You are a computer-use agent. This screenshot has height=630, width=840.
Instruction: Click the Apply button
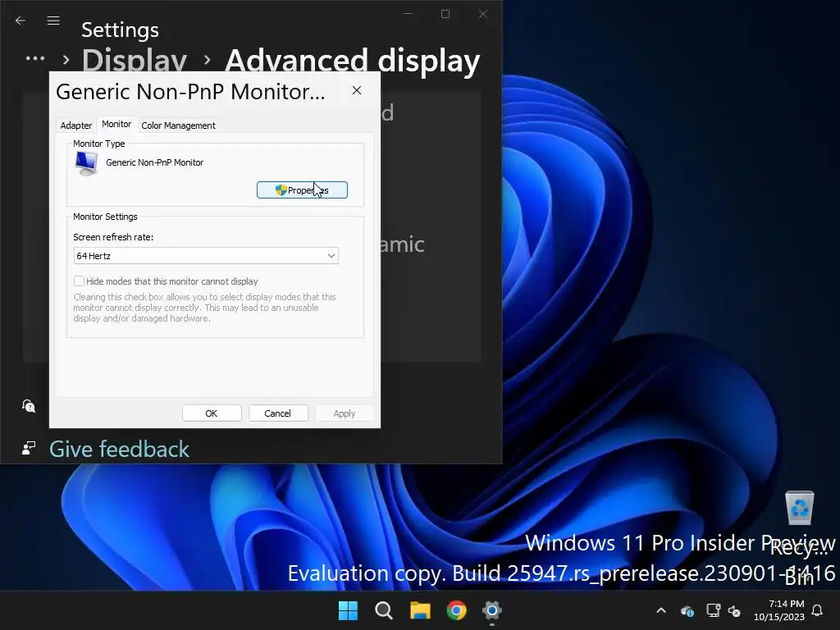tap(344, 413)
